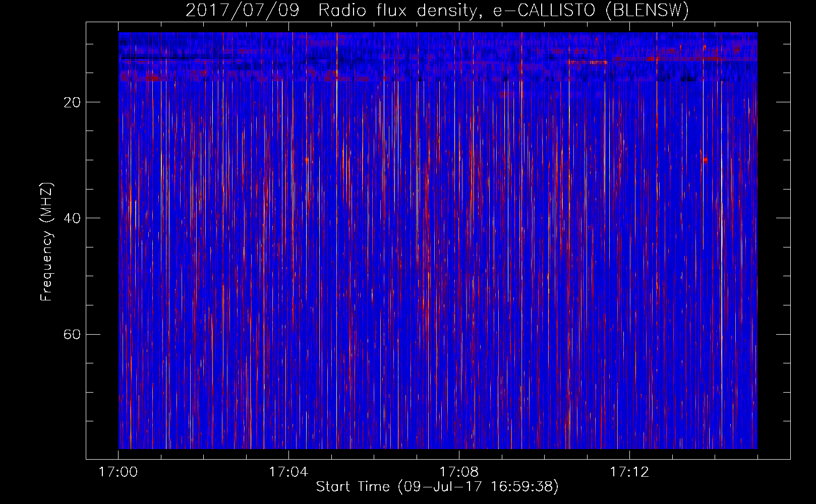Click the 17:12 time tick label
Screen dimensions: 816x504
[x=629, y=472]
